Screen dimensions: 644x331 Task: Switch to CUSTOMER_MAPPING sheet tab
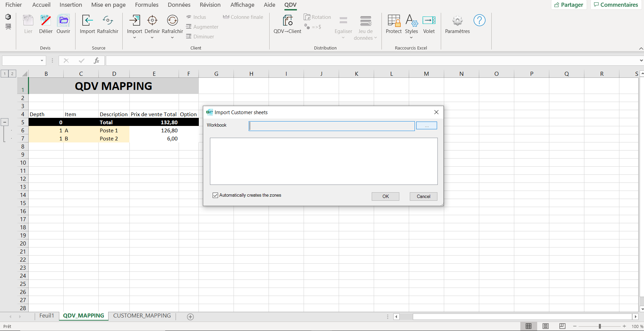pos(142,316)
